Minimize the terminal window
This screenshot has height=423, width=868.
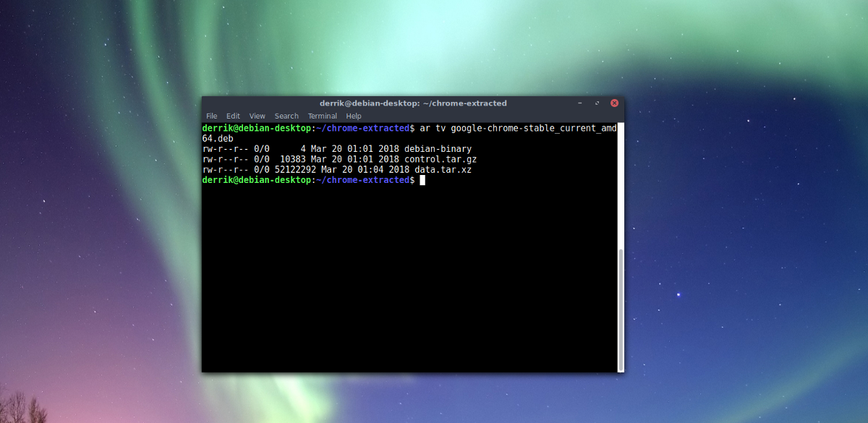click(x=580, y=103)
